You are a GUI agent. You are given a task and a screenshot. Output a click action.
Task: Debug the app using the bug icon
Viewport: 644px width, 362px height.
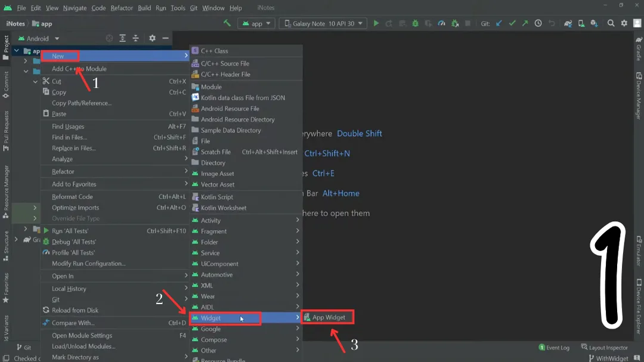415,23
